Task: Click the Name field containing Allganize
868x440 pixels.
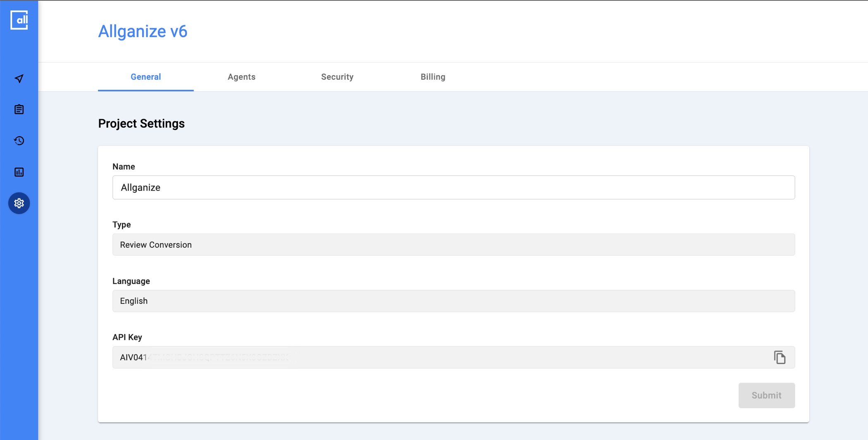Action: point(453,187)
